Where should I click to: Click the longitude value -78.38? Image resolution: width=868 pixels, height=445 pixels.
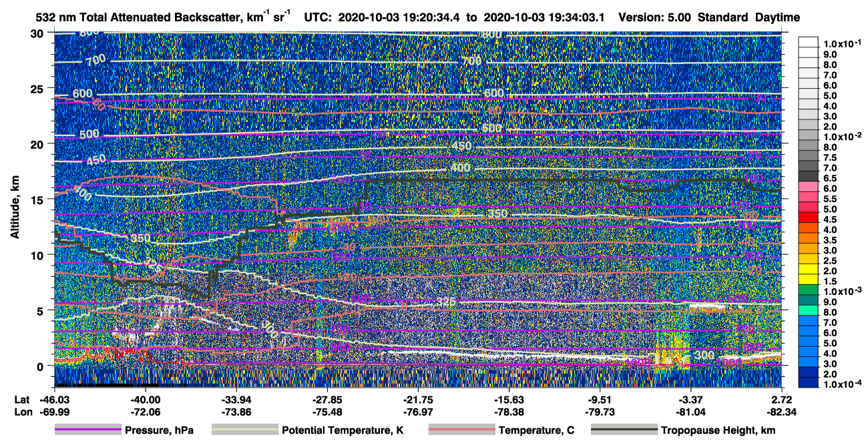(509, 412)
